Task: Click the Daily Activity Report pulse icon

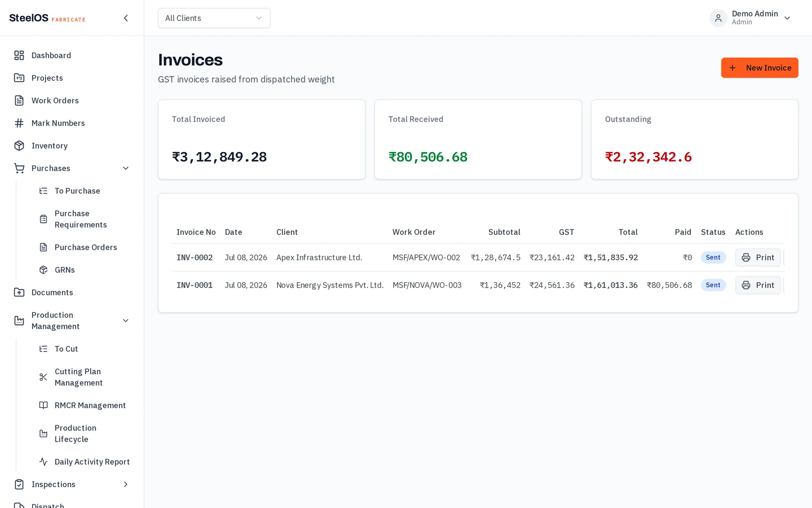Action: [43, 462]
